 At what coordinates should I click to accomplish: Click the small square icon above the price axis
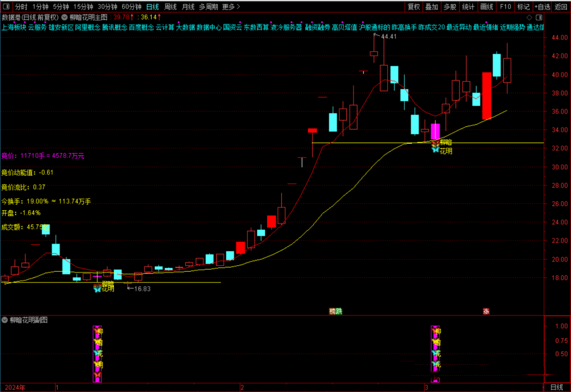pos(540,17)
